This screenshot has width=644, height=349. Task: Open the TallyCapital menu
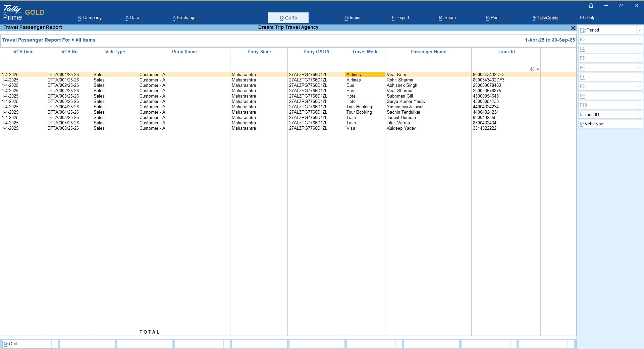click(546, 18)
